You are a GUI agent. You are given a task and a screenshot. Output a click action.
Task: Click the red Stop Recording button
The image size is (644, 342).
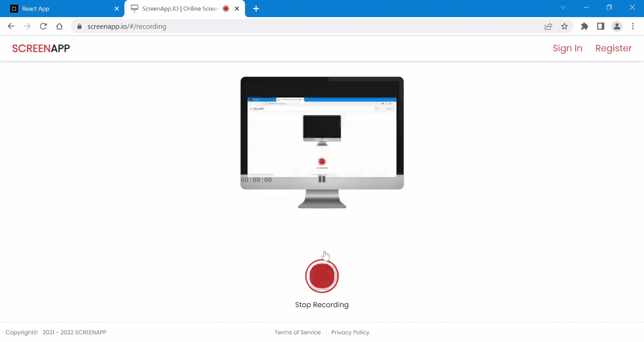(322, 275)
